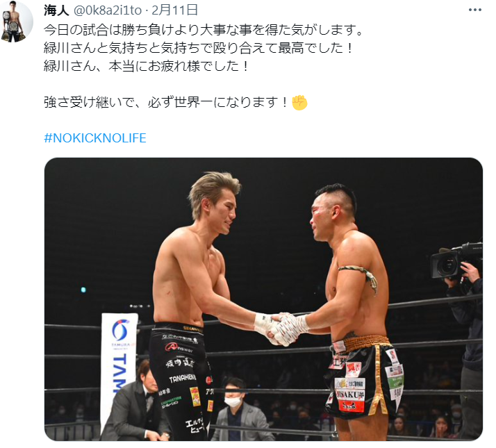Open the tweet timestamp 2月11日
The image size is (496, 448).
[174, 10]
